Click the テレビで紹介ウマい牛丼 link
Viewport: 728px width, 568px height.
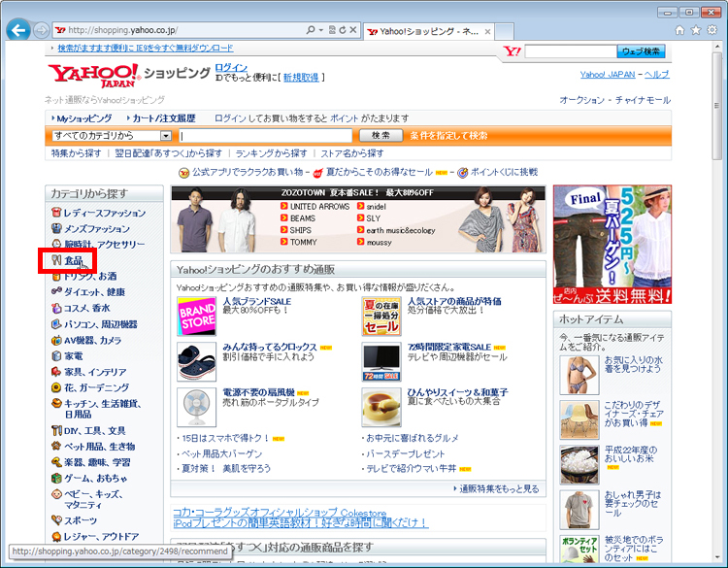pyautogui.click(x=412, y=469)
